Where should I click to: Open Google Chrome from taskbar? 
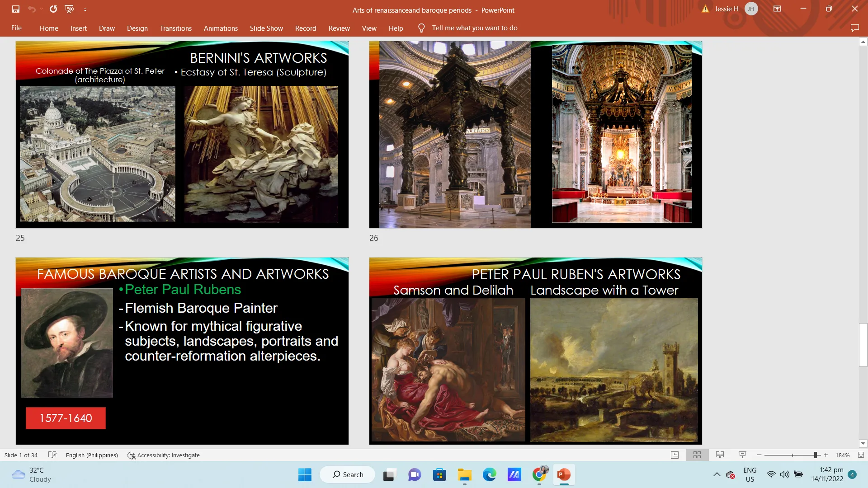pyautogui.click(x=539, y=475)
